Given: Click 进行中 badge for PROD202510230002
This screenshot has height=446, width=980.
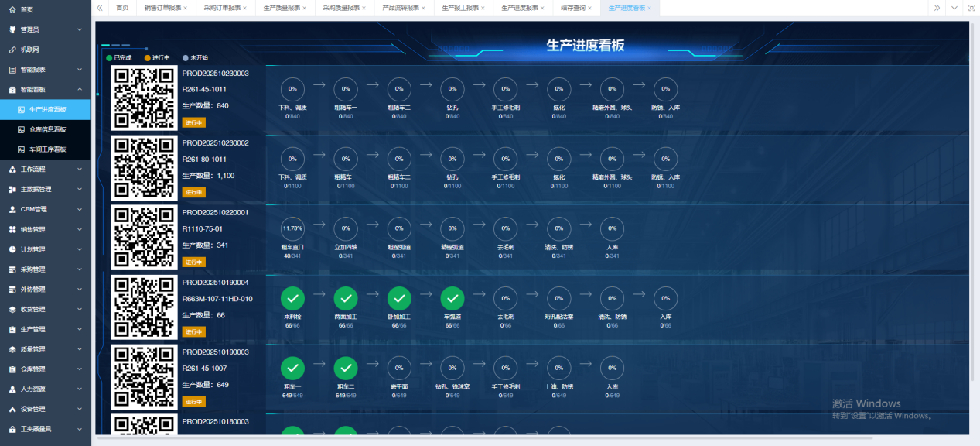Looking at the screenshot, I should click(x=193, y=192).
